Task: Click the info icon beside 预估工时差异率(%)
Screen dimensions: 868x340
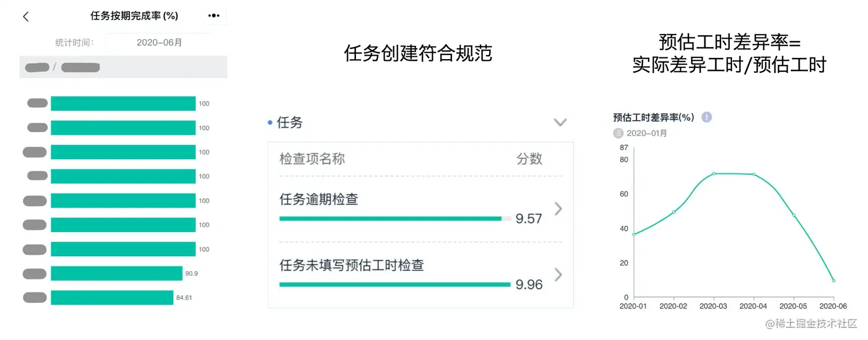Action: pos(707,117)
